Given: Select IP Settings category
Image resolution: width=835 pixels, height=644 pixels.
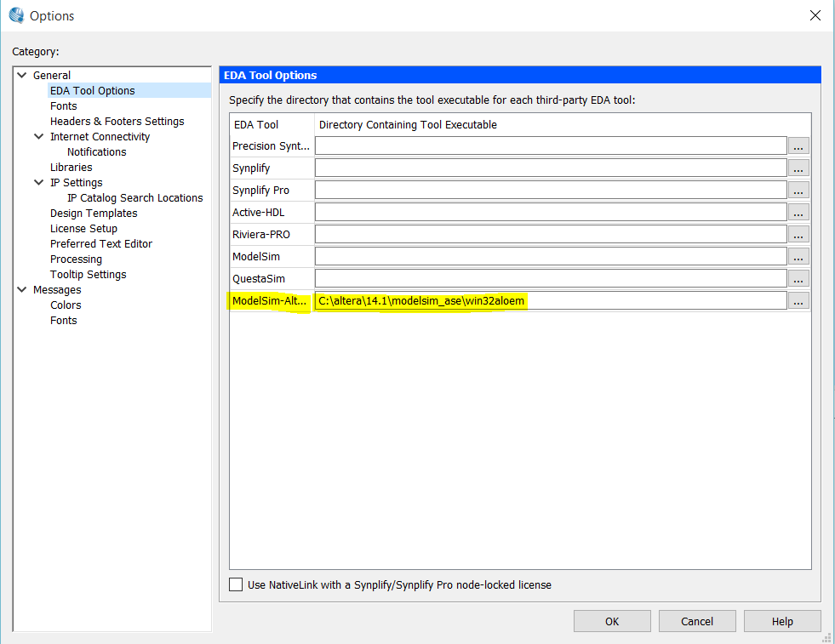Looking at the screenshot, I should tap(76, 183).
